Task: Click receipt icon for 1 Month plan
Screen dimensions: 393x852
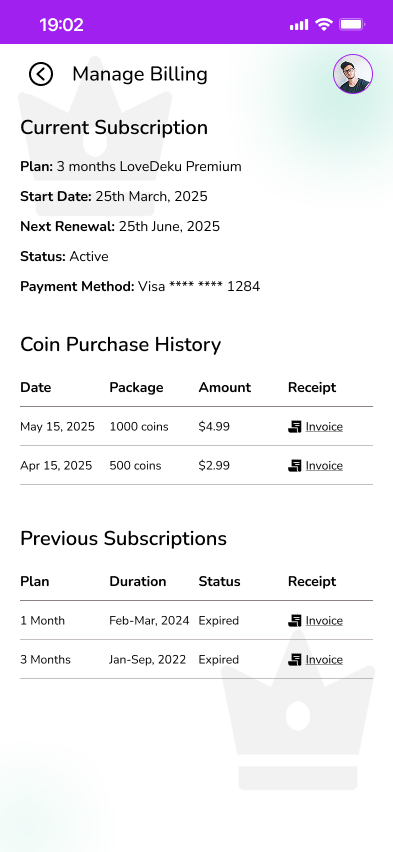Action: click(295, 621)
